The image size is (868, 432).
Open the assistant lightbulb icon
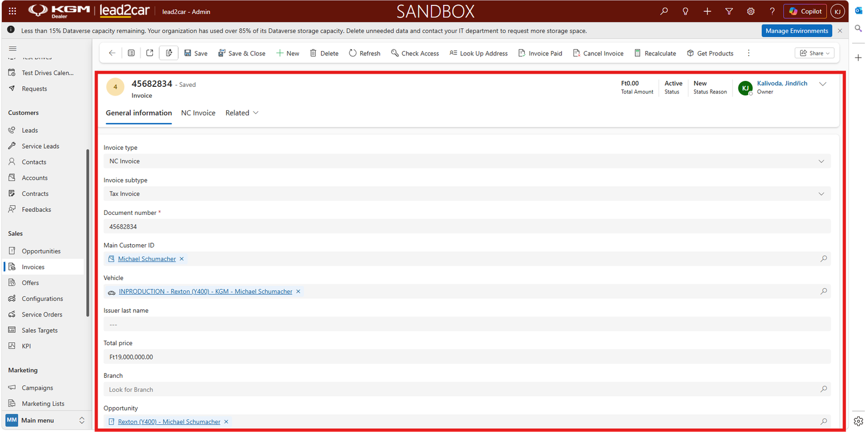[685, 11]
